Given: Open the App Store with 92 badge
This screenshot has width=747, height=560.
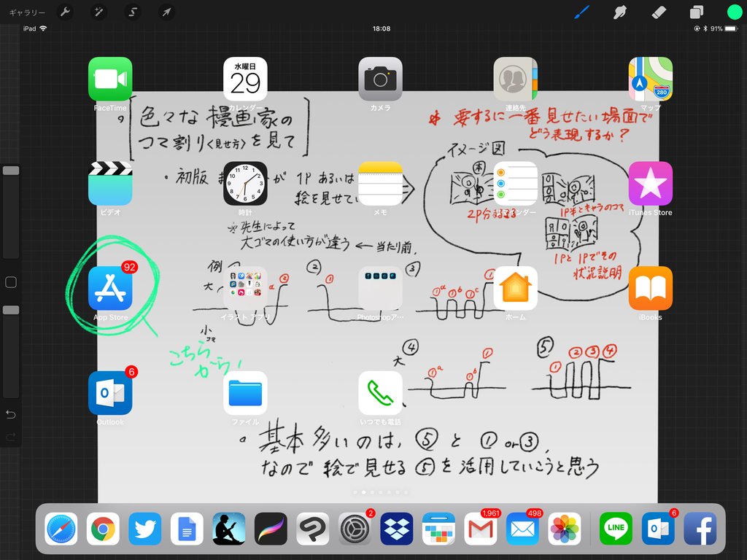Looking at the screenshot, I should click(x=110, y=288).
